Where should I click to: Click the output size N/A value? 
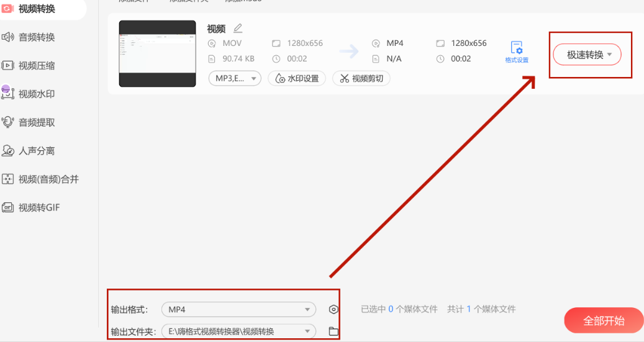tap(394, 59)
